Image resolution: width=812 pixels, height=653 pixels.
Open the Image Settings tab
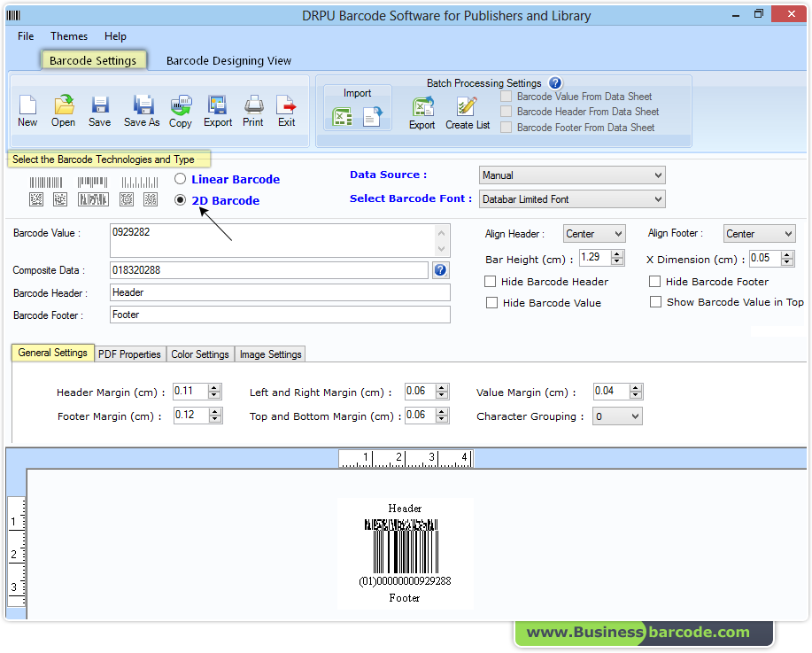click(270, 354)
